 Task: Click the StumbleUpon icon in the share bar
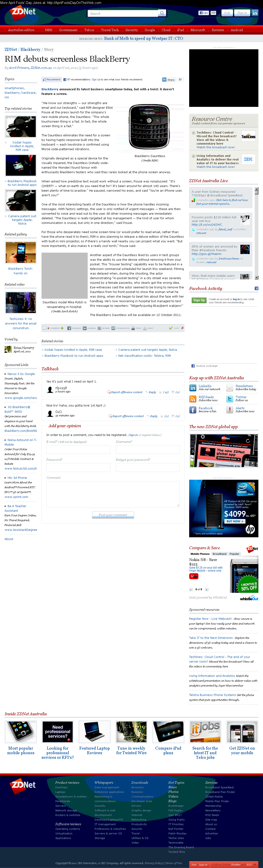click(x=113, y=328)
